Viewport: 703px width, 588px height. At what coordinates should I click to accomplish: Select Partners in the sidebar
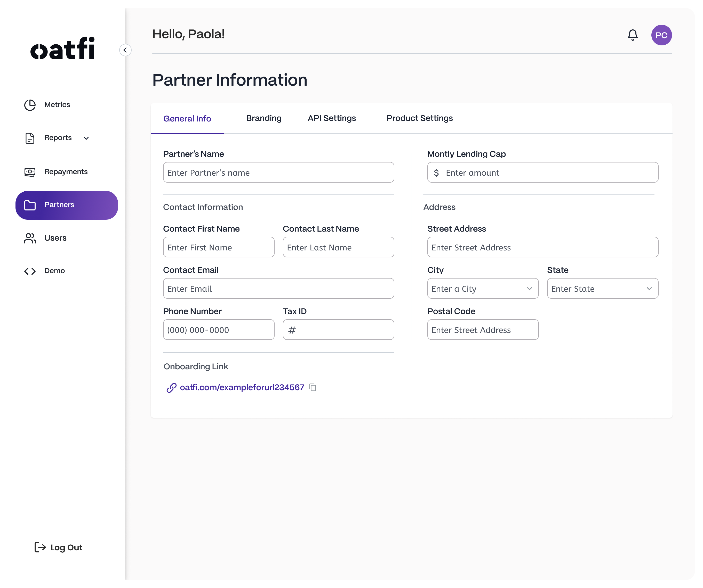pyautogui.click(x=67, y=205)
